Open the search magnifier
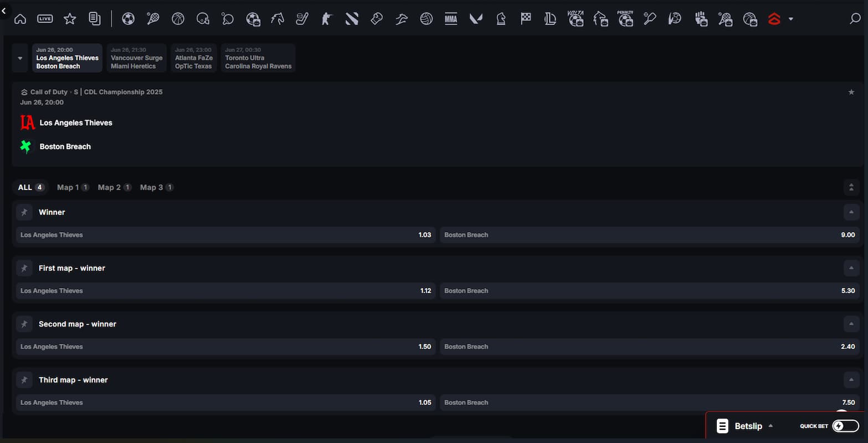The width and height of the screenshot is (868, 443). click(x=855, y=19)
